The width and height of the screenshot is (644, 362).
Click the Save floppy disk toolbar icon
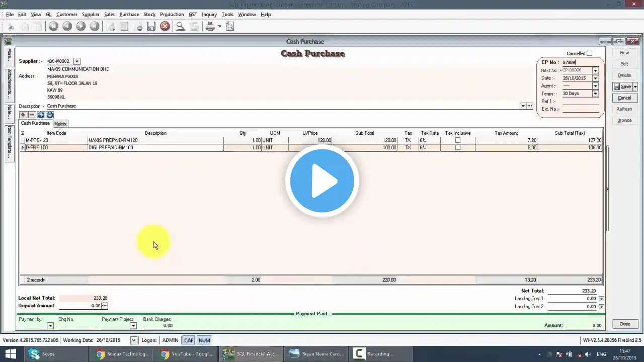[x=151, y=27]
